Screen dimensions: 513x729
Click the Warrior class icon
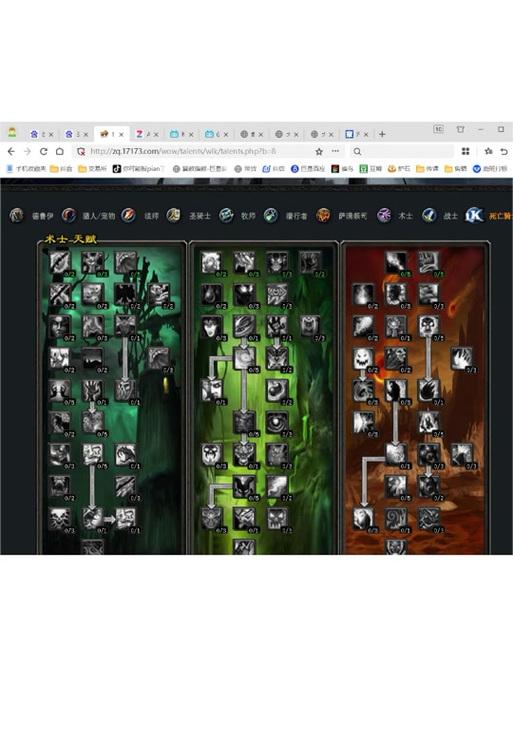tap(429, 215)
